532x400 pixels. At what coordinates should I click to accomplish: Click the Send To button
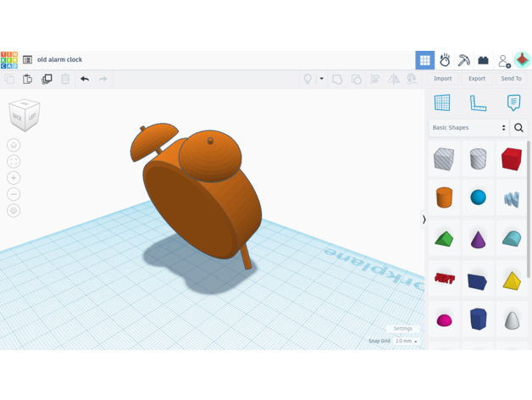pos(511,79)
